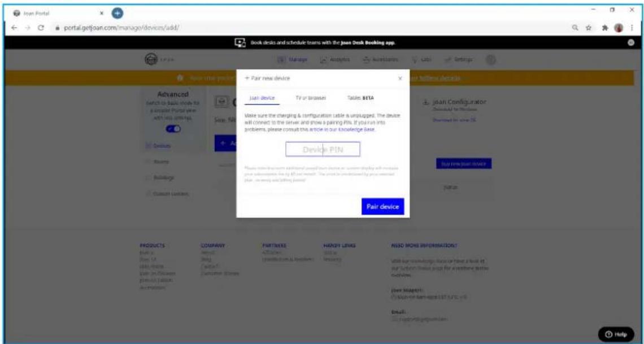Click the site padlock icon
Screen dimensions: 644x344
click(57, 28)
